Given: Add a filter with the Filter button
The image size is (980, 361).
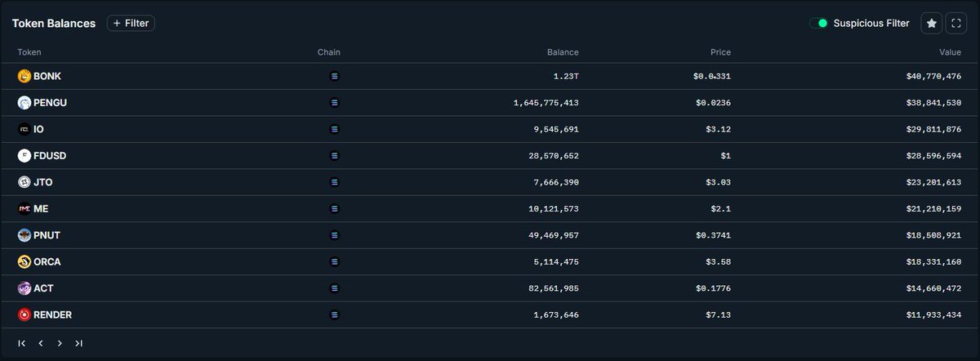Looking at the screenshot, I should point(131,23).
